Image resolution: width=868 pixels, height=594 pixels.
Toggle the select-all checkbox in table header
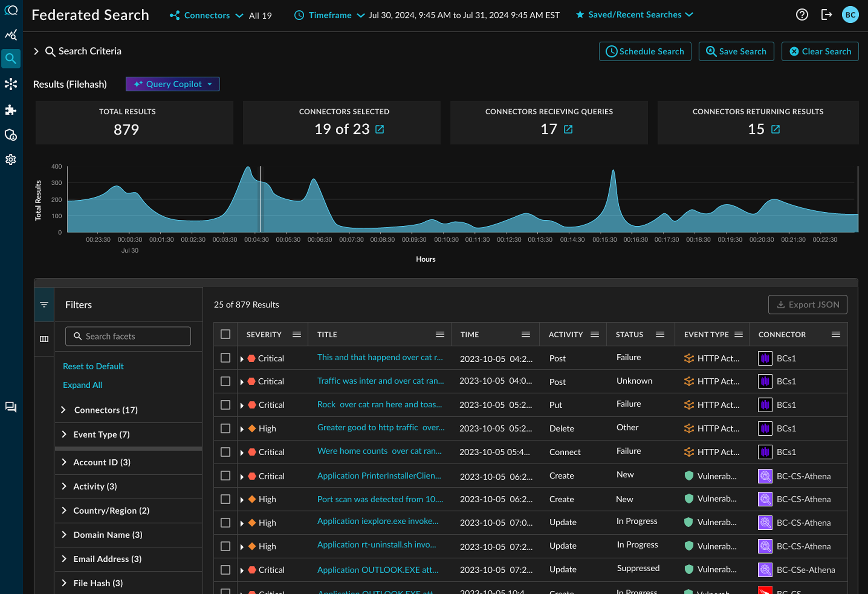225,334
